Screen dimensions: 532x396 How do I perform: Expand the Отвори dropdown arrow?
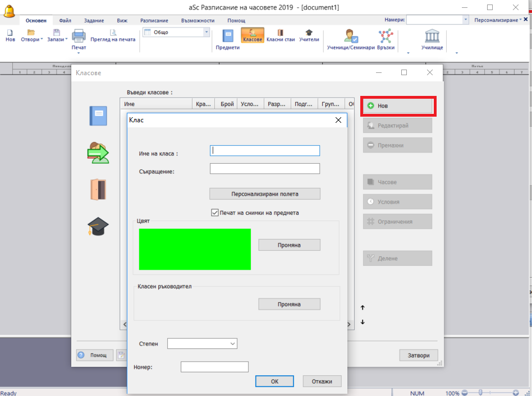pos(42,40)
